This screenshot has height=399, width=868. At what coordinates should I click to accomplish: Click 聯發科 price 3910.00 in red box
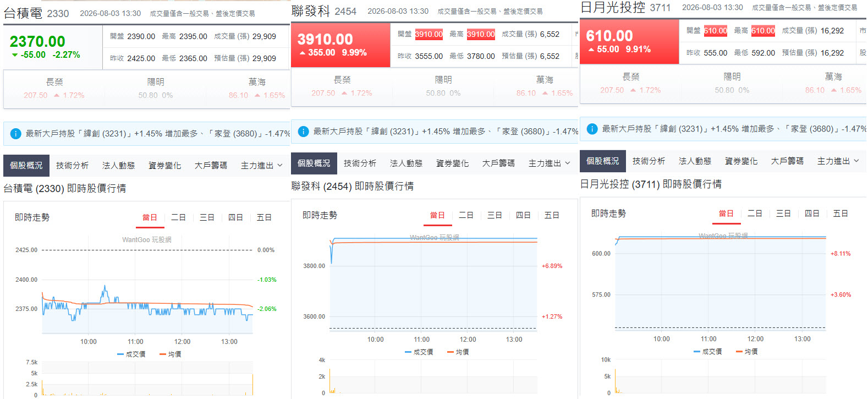coord(325,40)
